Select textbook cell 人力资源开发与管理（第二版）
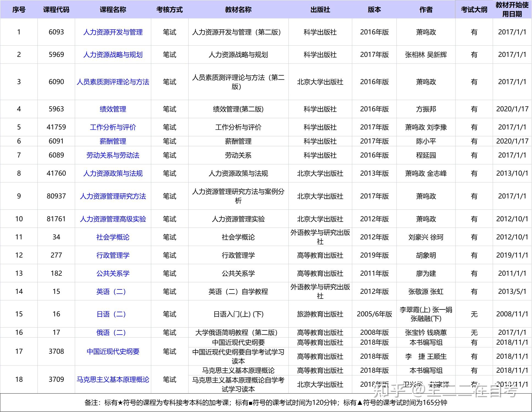The height and width of the screenshot is (412, 532). [238, 32]
